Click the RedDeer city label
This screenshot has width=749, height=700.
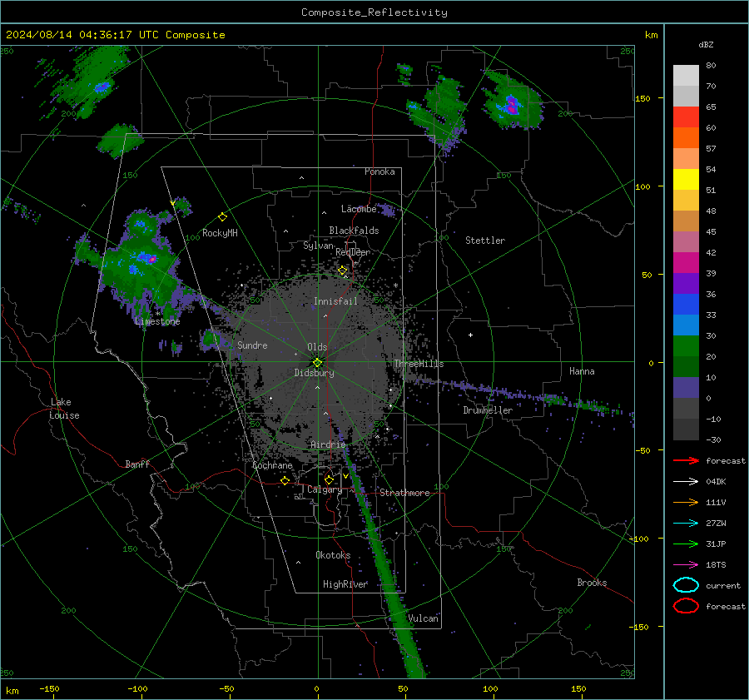coord(353,252)
